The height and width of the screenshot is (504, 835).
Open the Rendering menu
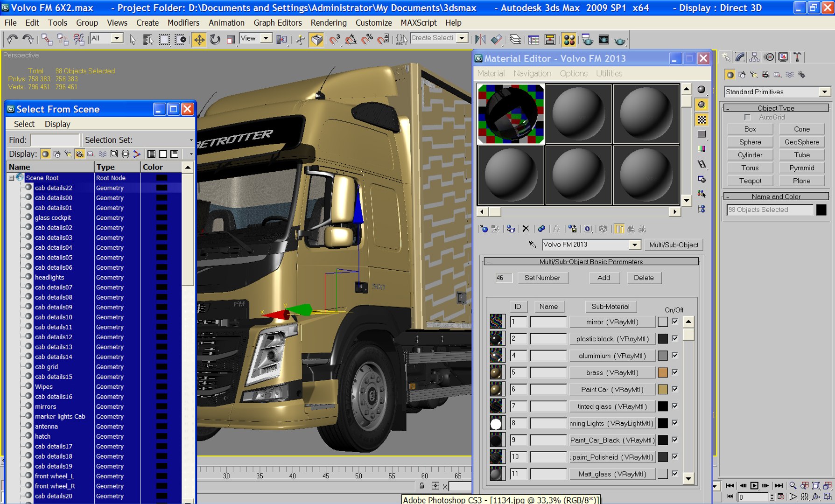click(x=329, y=22)
